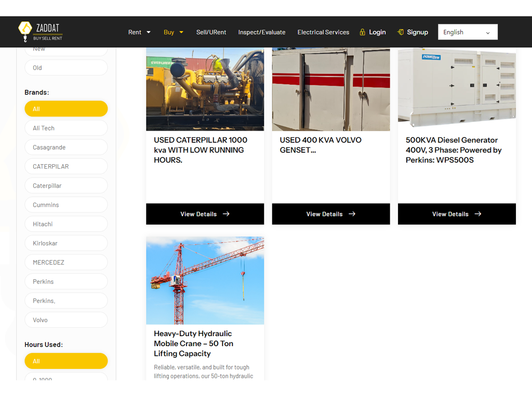Click the Zaddat logo
Image resolution: width=532 pixels, height=398 pixels.
pos(41,32)
